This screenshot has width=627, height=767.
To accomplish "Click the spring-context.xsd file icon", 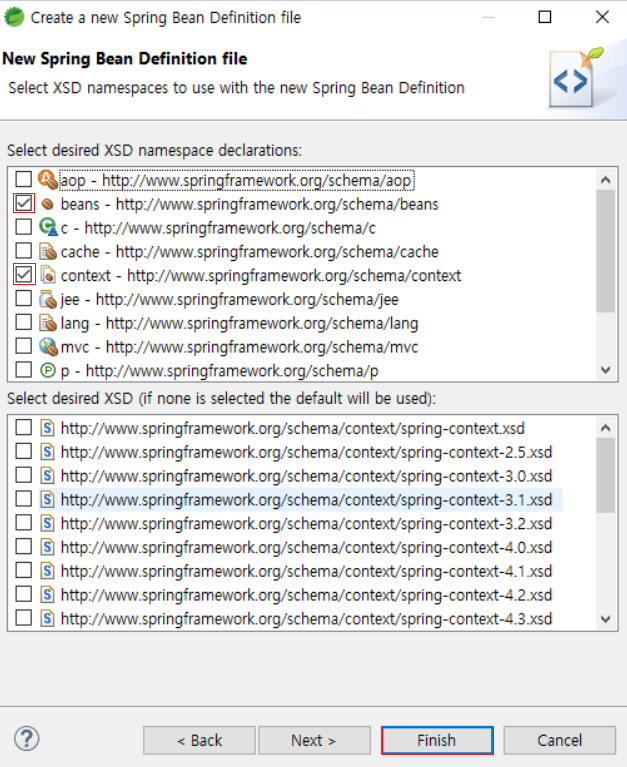I will 47,428.
